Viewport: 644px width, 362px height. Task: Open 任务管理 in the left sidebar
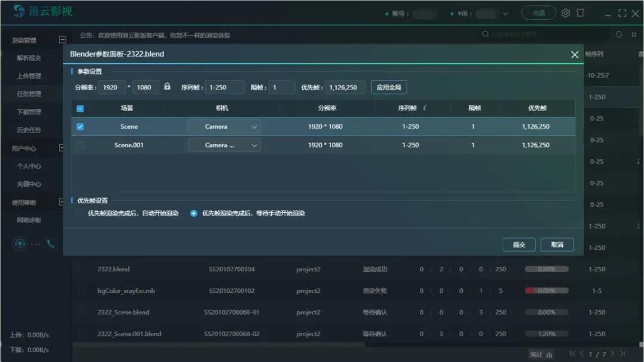pyautogui.click(x=29, y=94)
